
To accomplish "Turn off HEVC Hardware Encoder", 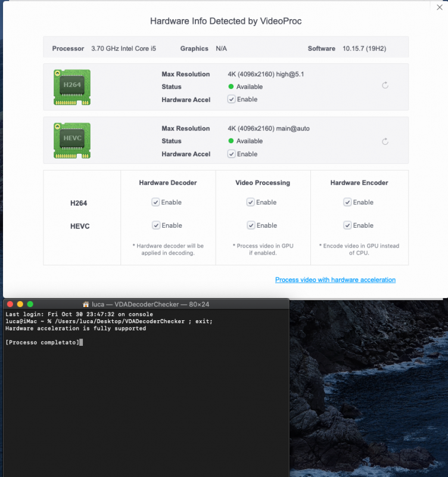I will tap(347, 225).
